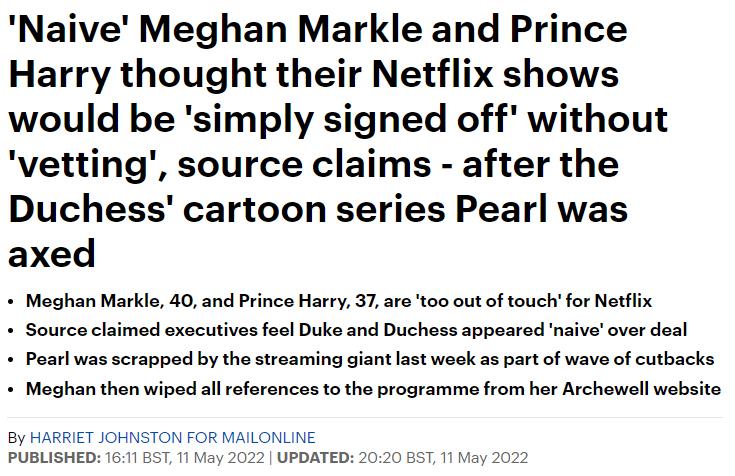The height and width of the screenshot is (476, 735).
Task: Click the headline word 'Naive' at the start
Action: click(x=68, y=30)
